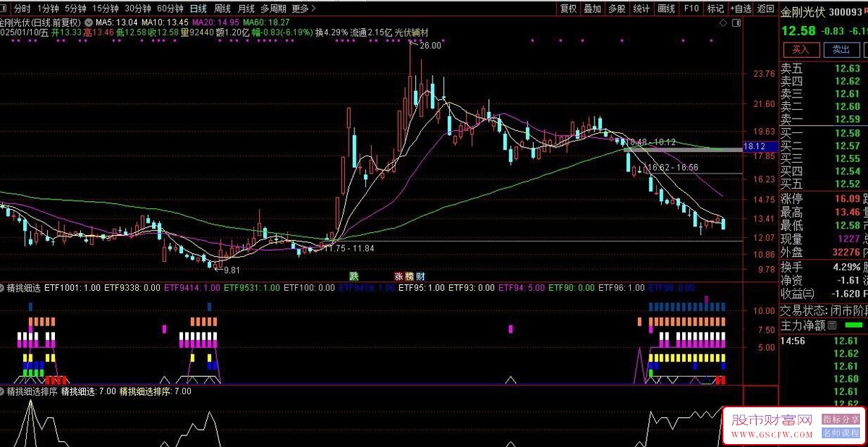
Task: Click the 14:56 trade tick row
Action: (823, 341)
